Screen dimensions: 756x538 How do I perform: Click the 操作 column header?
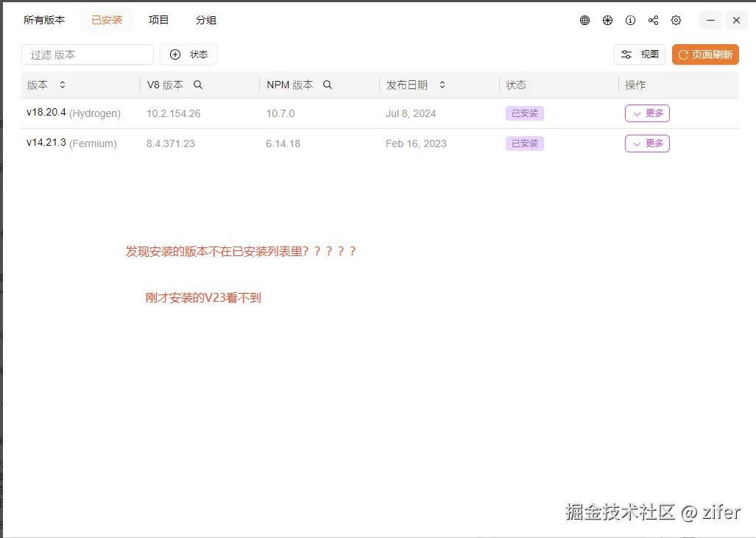[x=635, y=85]
